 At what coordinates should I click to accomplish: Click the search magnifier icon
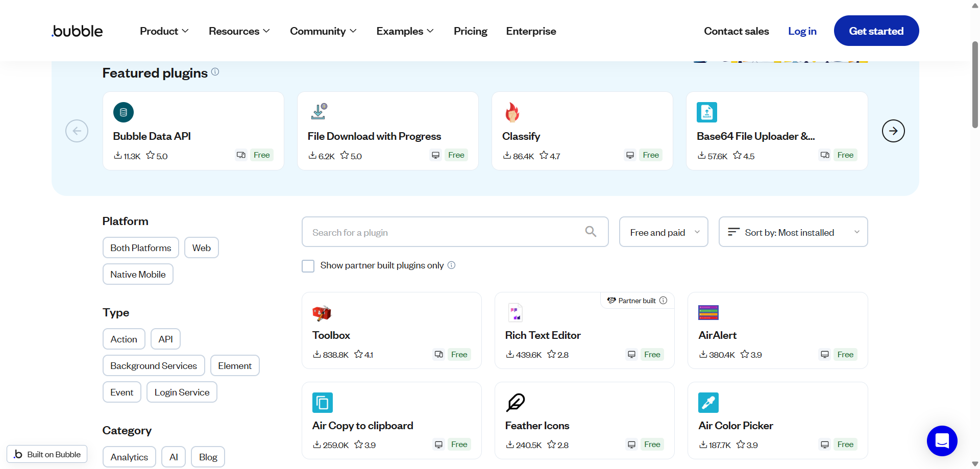[591, 232]
